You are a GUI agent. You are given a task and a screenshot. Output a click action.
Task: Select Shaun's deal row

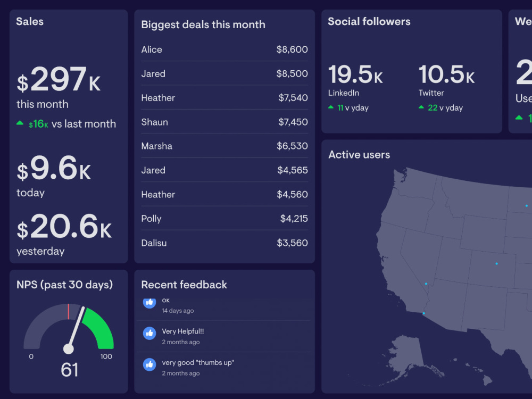[x=225, y=122]
